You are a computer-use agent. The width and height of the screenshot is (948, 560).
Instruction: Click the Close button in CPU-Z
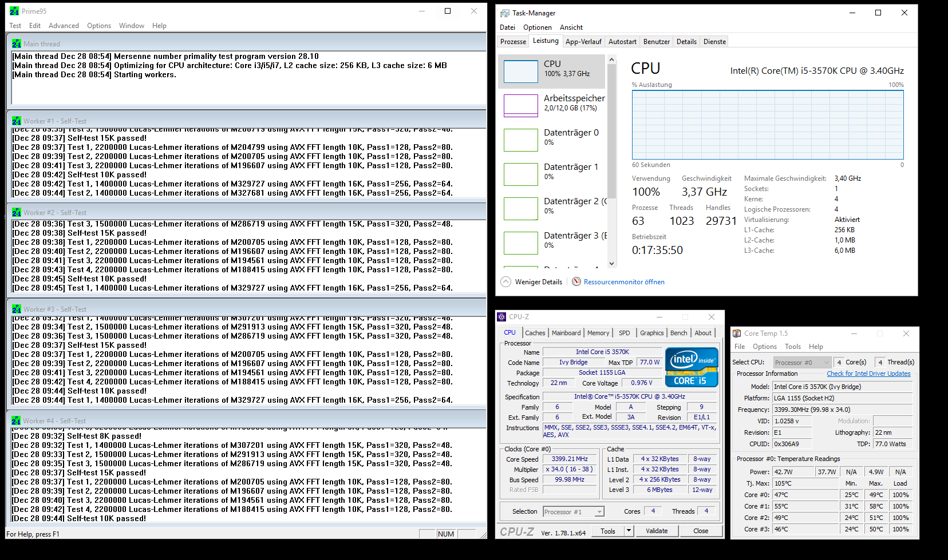pos(701,531)
